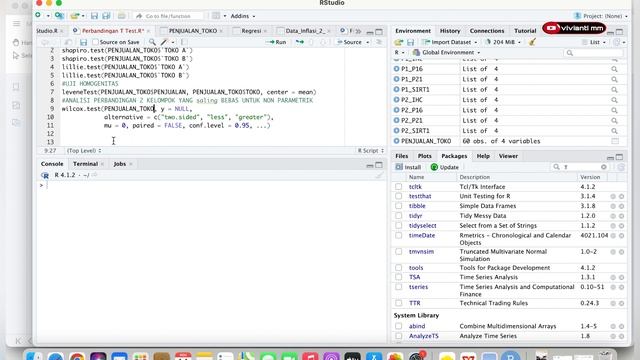Expand P2_P21 object details
The height and width of the screenshot is (360, 640).
coord(396,120)
